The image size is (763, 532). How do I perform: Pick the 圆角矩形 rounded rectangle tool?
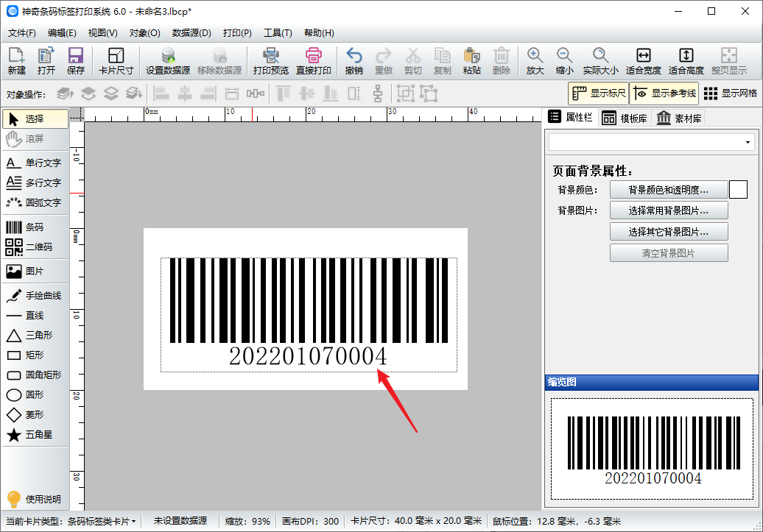[x=35, y=375]
